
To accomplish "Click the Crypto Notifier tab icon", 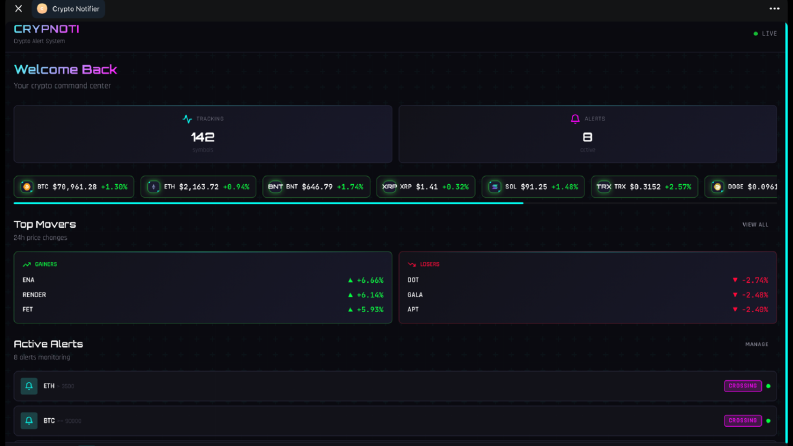I will coord(42,9).
